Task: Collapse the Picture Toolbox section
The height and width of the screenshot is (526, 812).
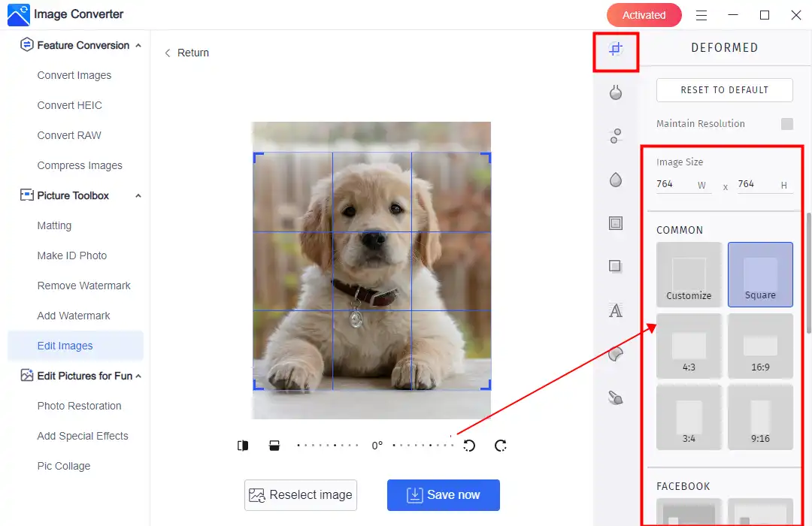Action: click(138, 195)
